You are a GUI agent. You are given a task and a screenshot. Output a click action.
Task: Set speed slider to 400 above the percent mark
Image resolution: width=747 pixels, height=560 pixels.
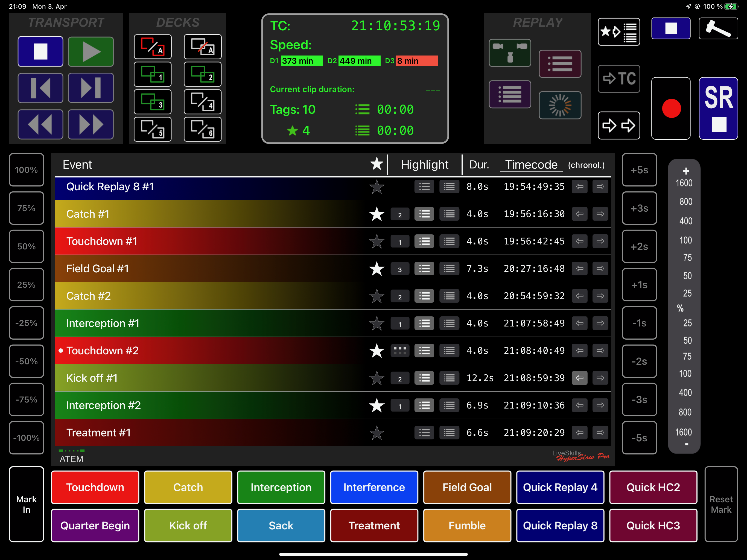685,221
